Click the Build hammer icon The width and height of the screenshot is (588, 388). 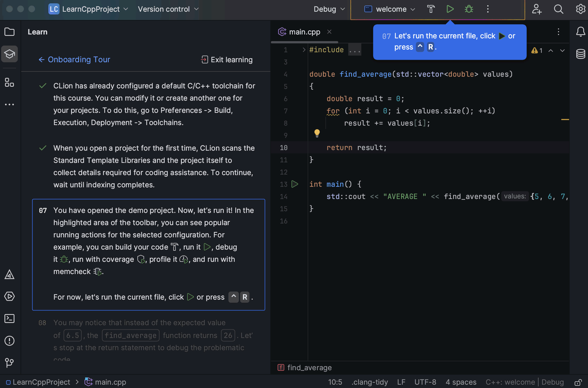(x=431, y=9)
